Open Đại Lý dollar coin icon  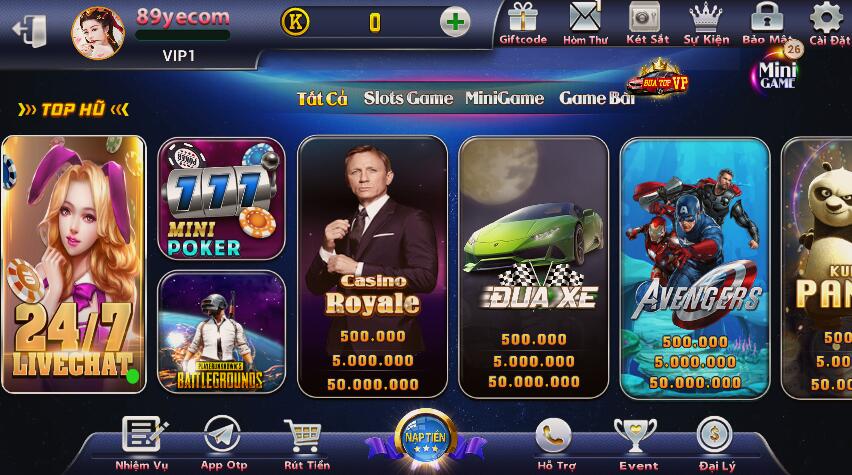pyautogui.click(x=715, y=435)
